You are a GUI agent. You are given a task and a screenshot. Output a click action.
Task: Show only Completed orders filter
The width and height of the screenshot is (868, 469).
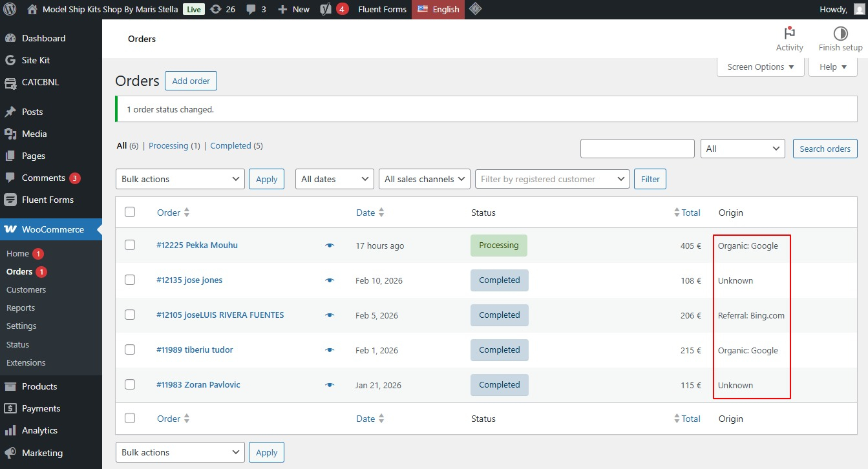coord(230,145)
